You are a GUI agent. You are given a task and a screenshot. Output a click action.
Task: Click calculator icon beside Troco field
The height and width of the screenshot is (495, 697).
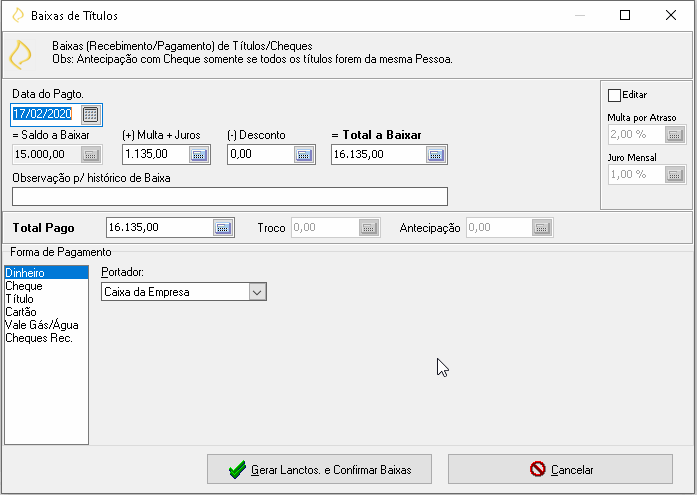[369, 228]
